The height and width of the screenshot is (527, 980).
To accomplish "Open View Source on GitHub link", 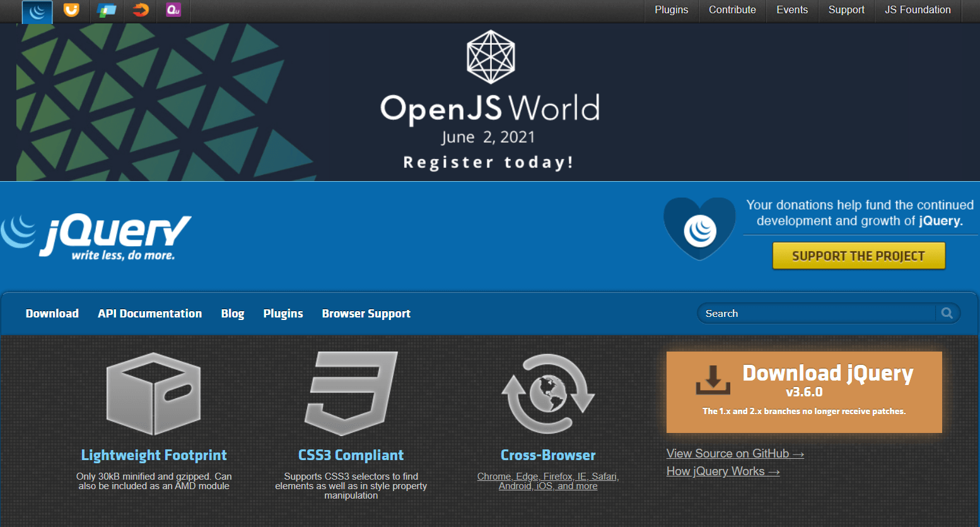I will 735,454.
